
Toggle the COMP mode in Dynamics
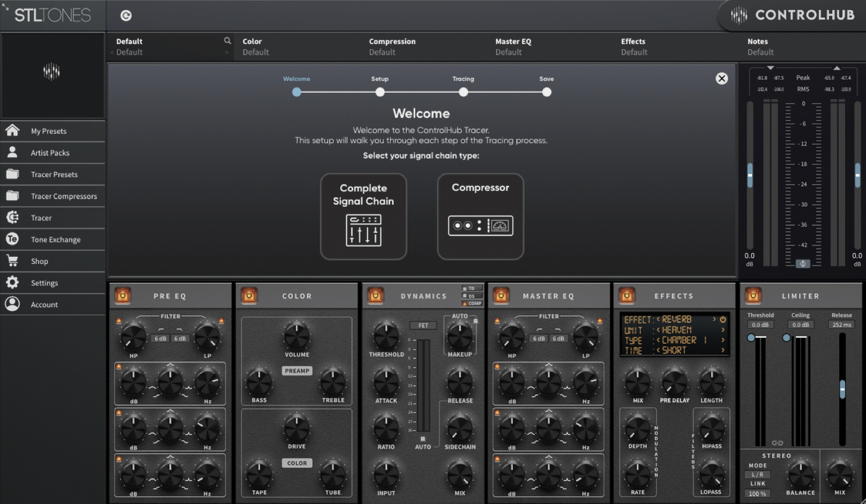click(x=472, y=303)
